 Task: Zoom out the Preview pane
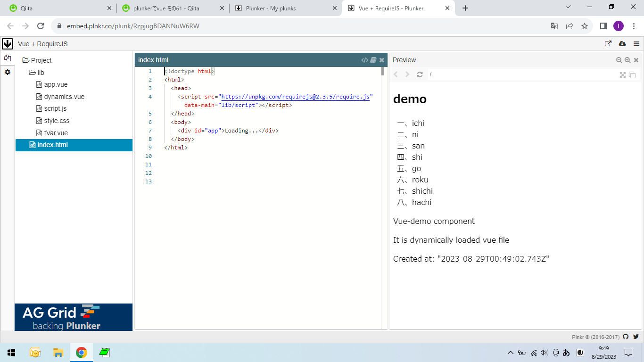click(x=619, y=60)
